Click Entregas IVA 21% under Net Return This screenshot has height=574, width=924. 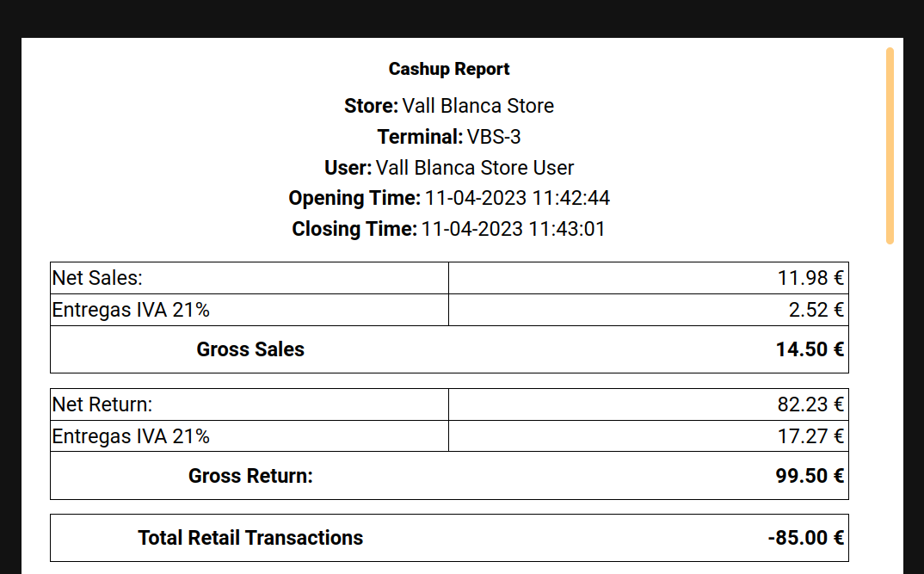pos(131,436)
